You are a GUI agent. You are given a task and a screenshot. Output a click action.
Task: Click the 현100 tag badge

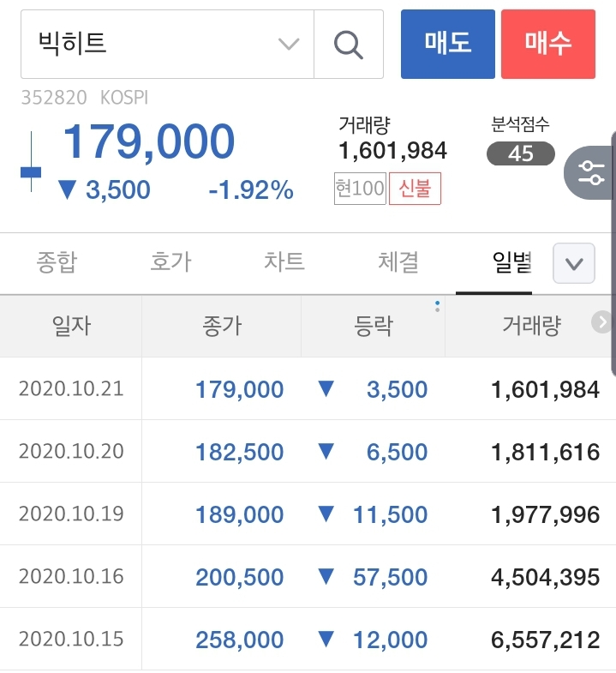coord(360,189)
